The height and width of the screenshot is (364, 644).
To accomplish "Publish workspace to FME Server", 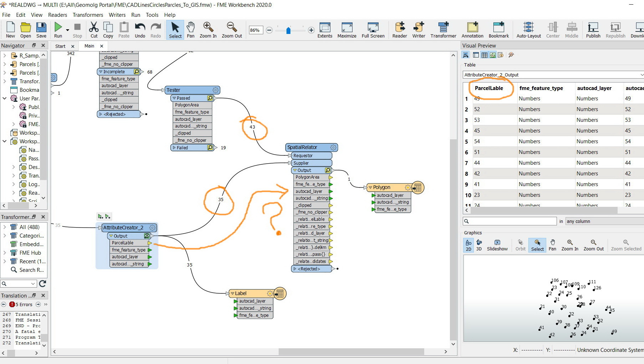I will (x=593, y=30).
